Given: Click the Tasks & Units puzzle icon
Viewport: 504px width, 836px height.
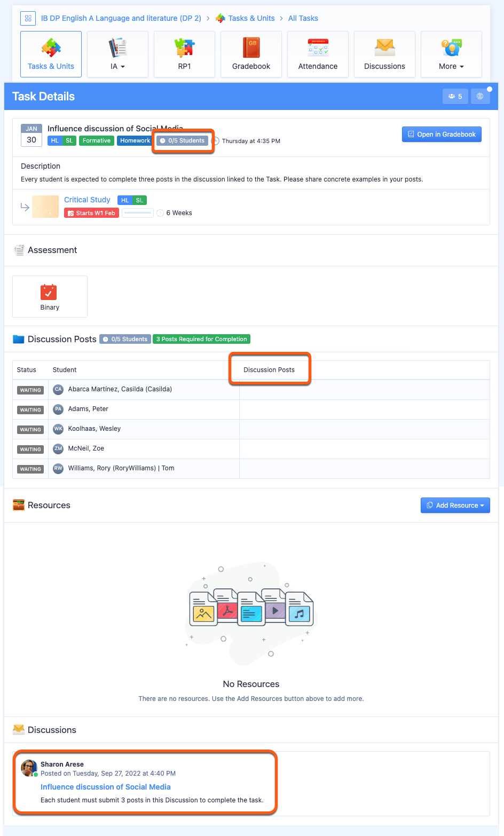Looking at the screenshot, I should pyautogui.click(x=51, y=48).
